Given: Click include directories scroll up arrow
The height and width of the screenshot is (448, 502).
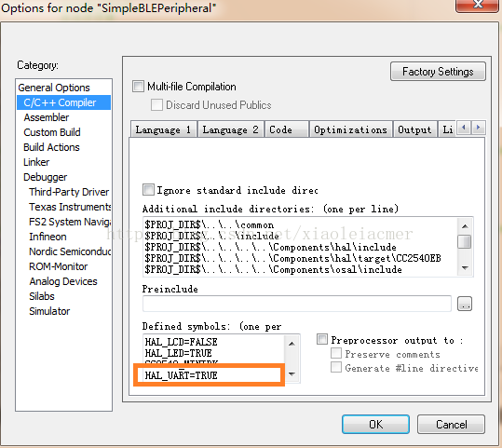Looking at the screenshot, I should pyautogui.click(x=465, y=226).
